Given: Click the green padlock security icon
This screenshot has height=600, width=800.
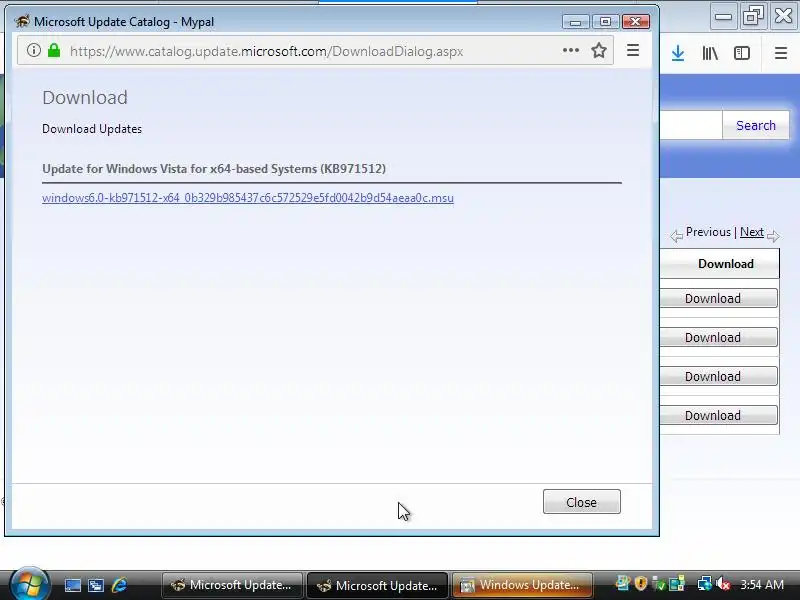Looking at the screenshot, I should tap(54, 50).
